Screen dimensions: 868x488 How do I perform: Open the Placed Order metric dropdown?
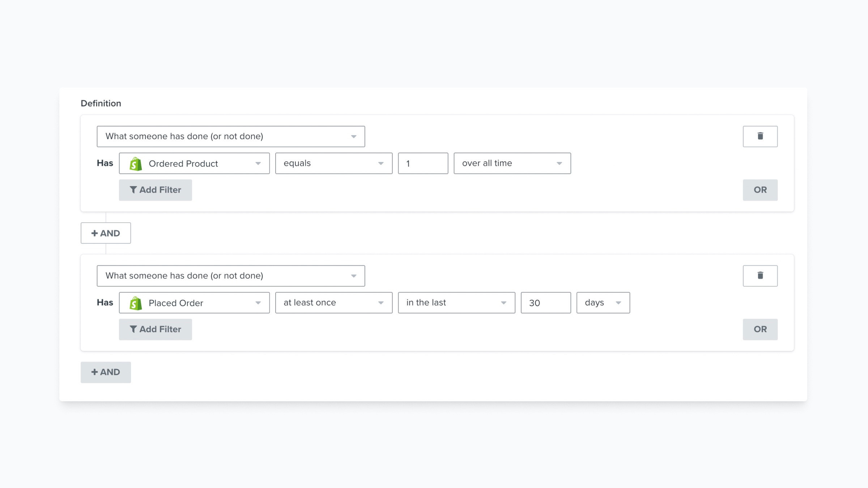[194, 303]
